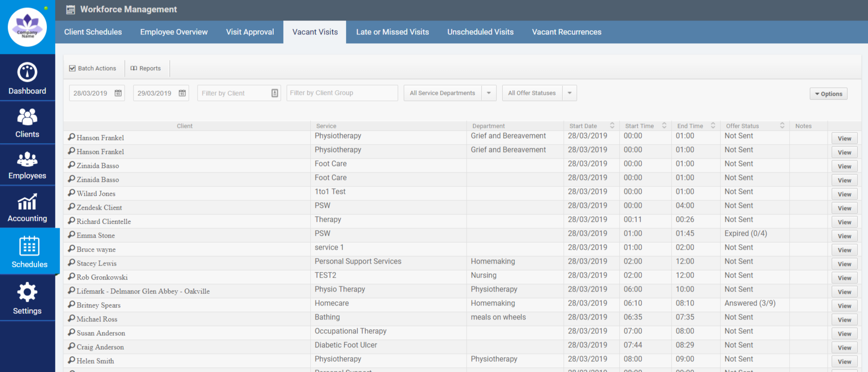Image resolution: width=868 pixels, height=372 pixels.
Task: Expand the All Offer Statuses dropdown
Action: point(570,93)
